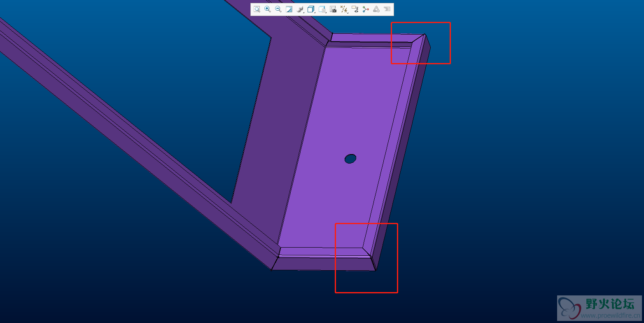Toggle the Spin Center icon
The width and height of the screenshot is (644, 323).
point(366,9)
